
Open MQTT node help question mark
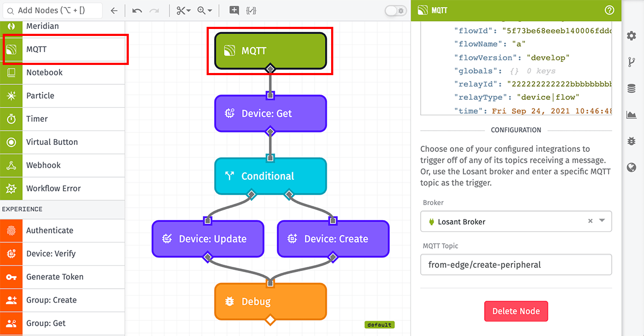[609, 10]
